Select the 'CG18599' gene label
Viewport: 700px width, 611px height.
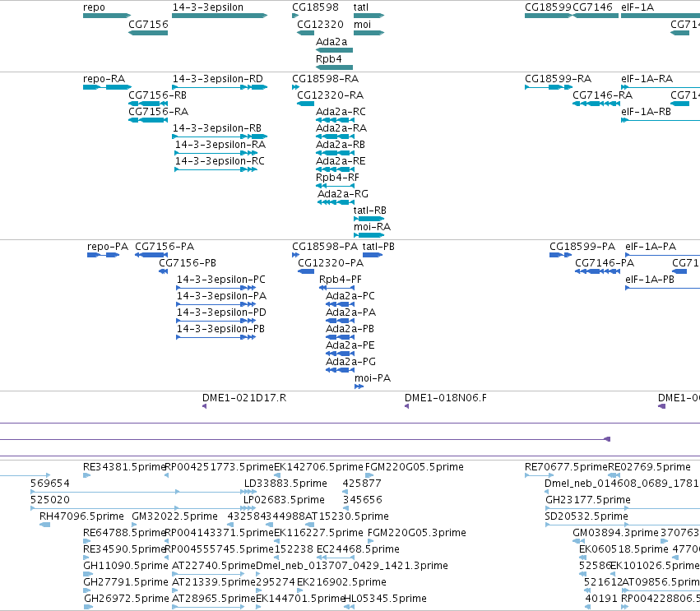tap(548, 7)
